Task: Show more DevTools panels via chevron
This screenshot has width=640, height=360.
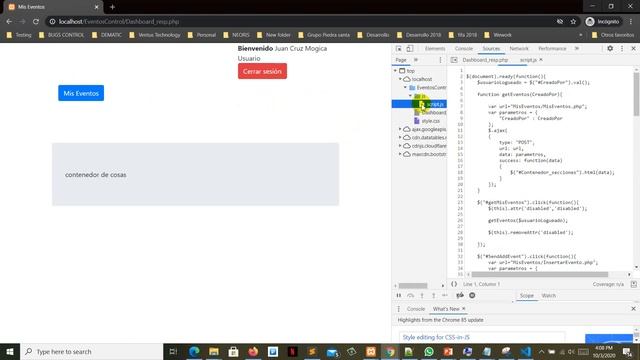Action: (577, 48)
